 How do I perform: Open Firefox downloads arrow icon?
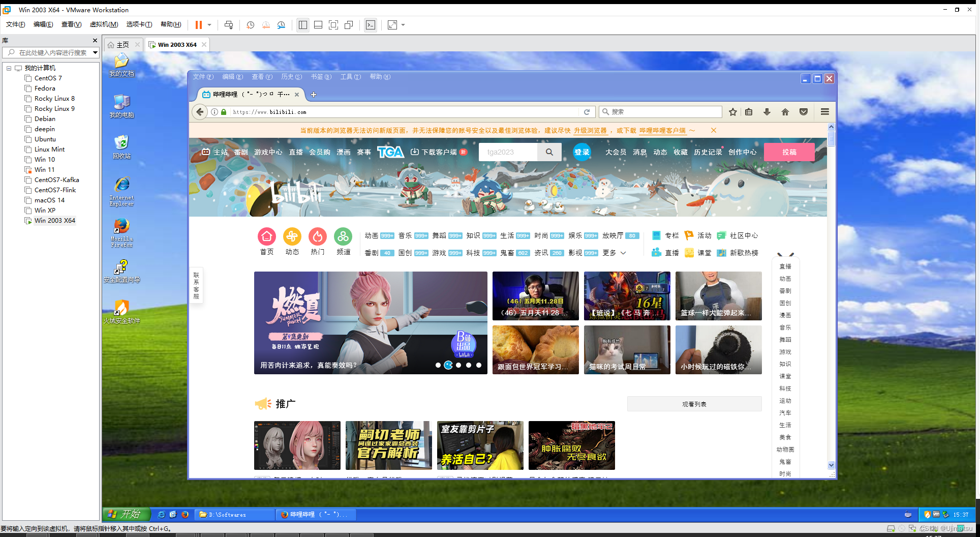tap(767, 112)
